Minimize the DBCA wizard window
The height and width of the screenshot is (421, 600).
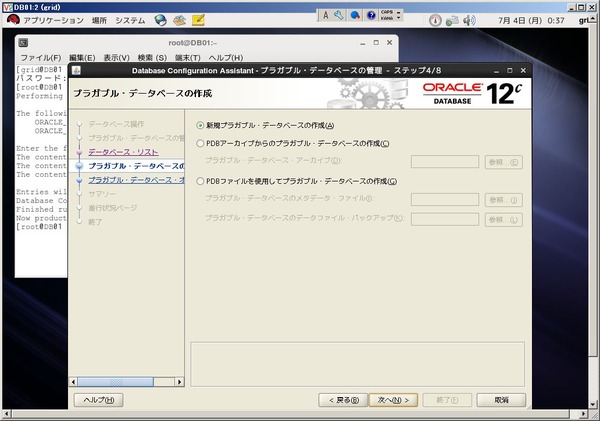(496, 71)
